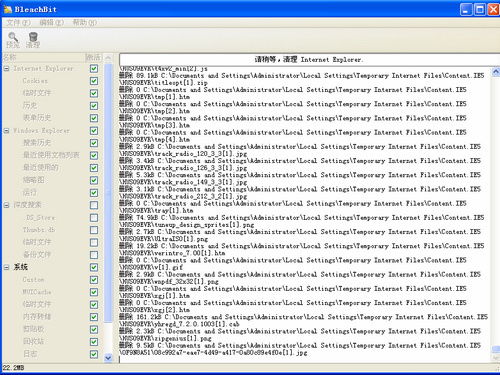Uncheck 临时文件 checkbox under Internet Explorer
This screenshot has height=375, width=500.
(94, 93)
